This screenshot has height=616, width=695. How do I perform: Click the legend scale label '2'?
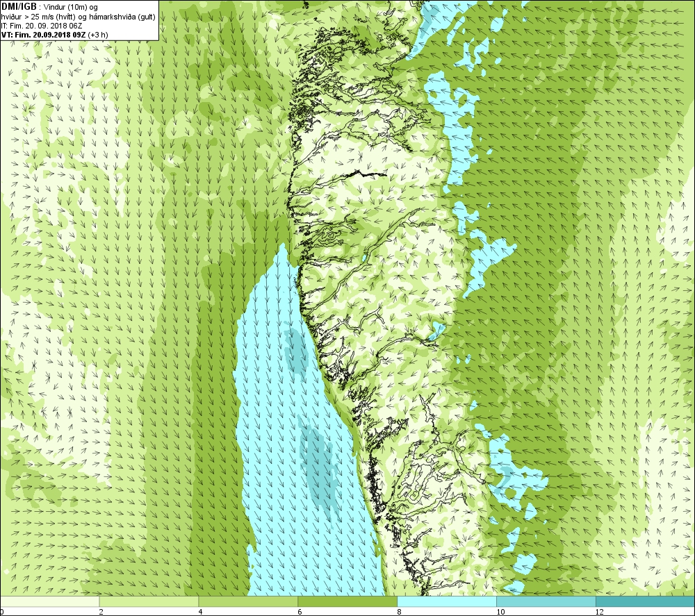click(x=101, y=612)
